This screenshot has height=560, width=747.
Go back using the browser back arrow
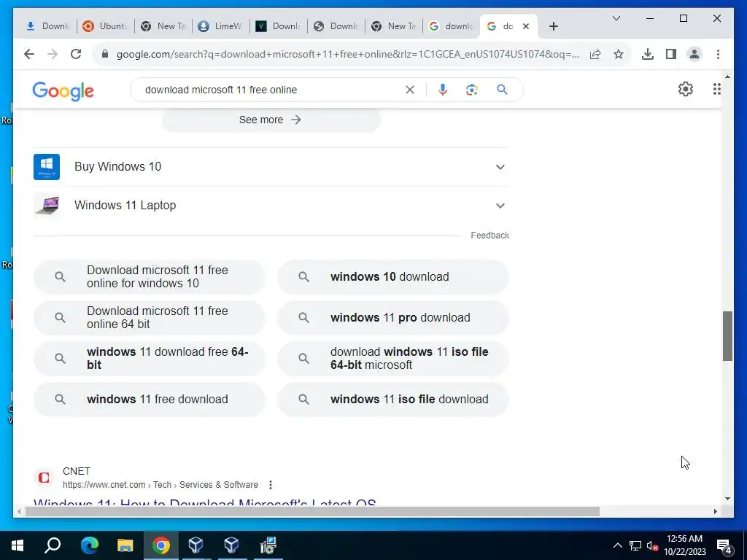29,54
